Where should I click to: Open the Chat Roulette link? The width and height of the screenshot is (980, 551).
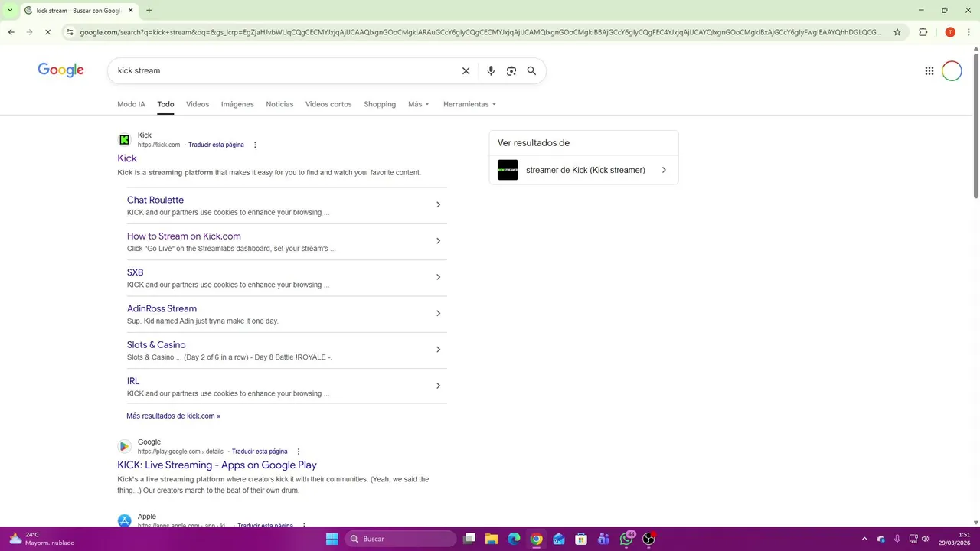(x=155, y=200)
